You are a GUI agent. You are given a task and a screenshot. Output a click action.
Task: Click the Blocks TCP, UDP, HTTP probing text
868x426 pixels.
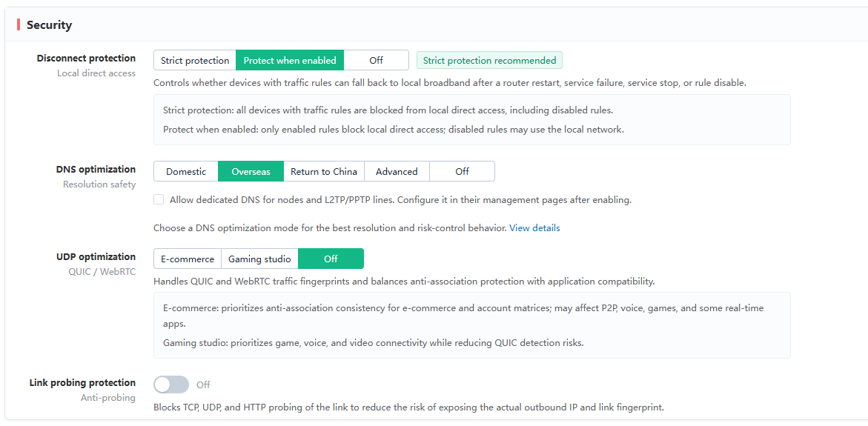(408, 407)
